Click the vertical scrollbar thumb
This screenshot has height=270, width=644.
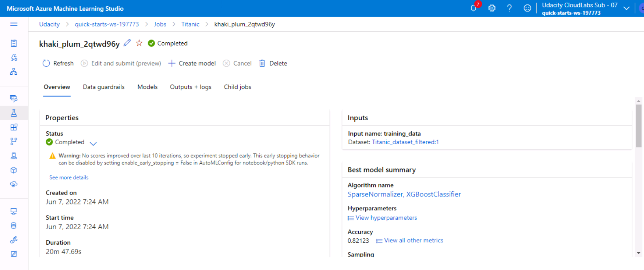point(638,126)
